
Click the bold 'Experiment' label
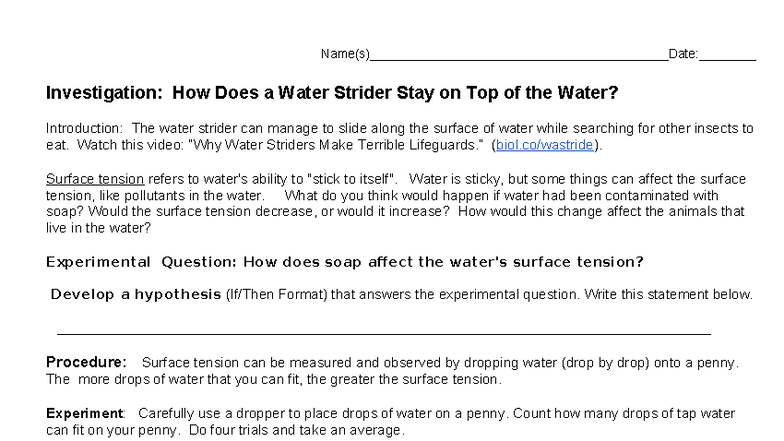(85, 413)
